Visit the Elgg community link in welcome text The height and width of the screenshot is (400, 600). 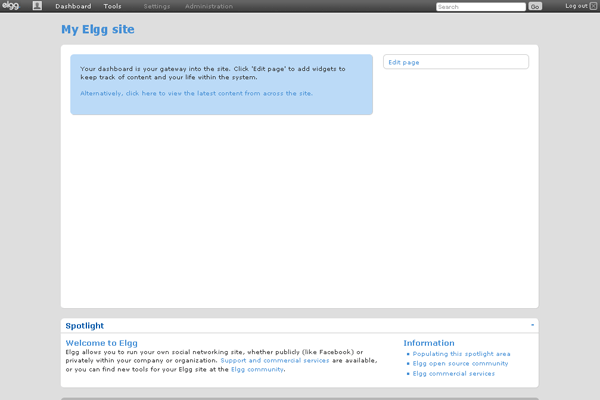click(257, 369)
